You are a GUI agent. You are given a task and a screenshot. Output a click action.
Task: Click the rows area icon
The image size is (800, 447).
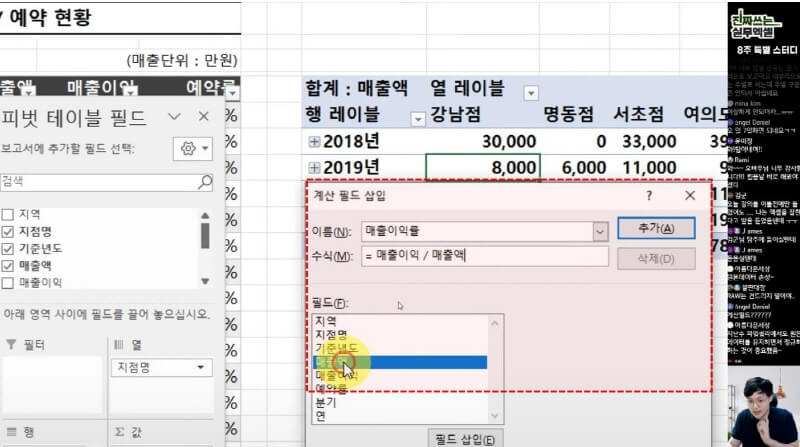11,432
